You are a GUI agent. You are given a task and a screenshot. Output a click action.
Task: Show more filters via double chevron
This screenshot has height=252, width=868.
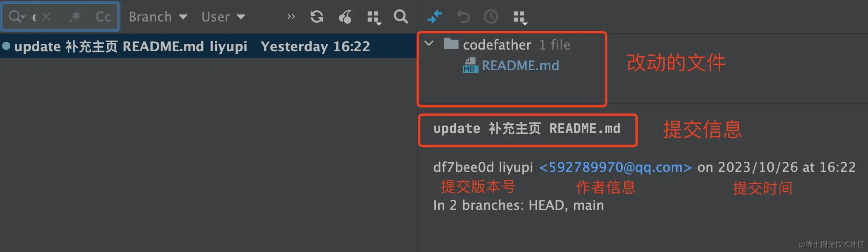click(291, 17)
